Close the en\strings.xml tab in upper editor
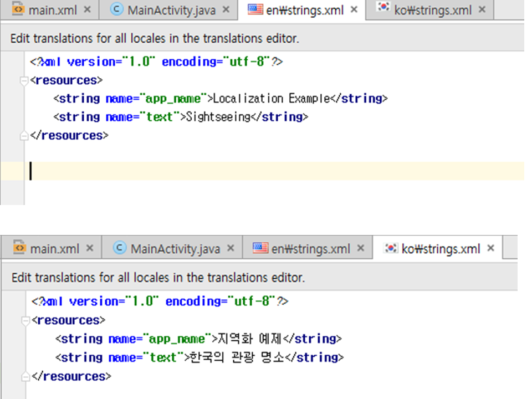Viewport: 532px width, 399px height. [x=355, y=10]
